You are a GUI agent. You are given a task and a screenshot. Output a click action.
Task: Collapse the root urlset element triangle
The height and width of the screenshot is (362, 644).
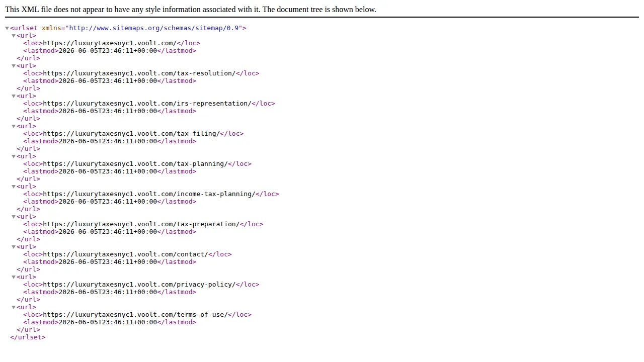coord(7,28)
